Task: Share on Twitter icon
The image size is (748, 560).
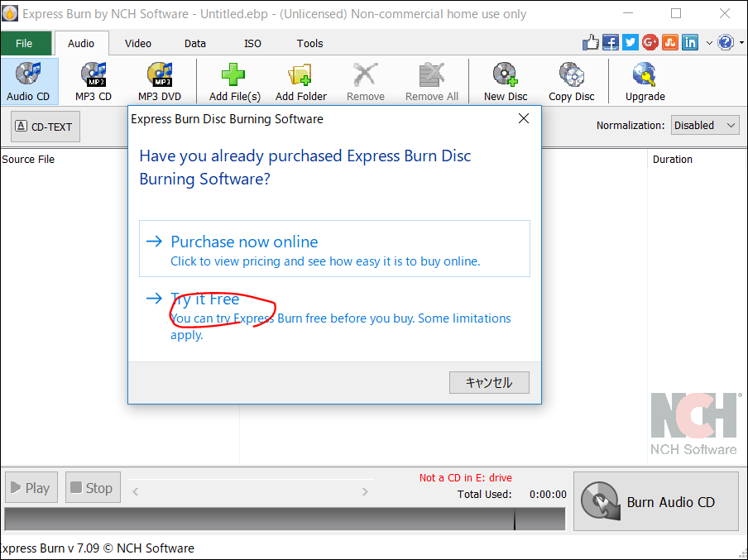Action: click(631, 42)
